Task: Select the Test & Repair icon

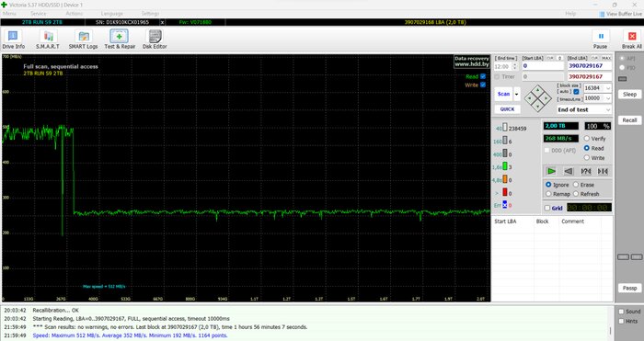Action: pyautogui.click(x=120, y=40)
